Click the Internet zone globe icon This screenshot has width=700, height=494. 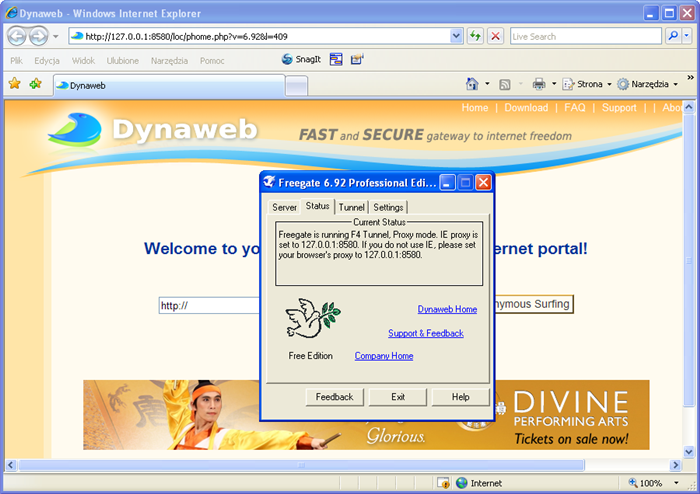click(462, 483)
